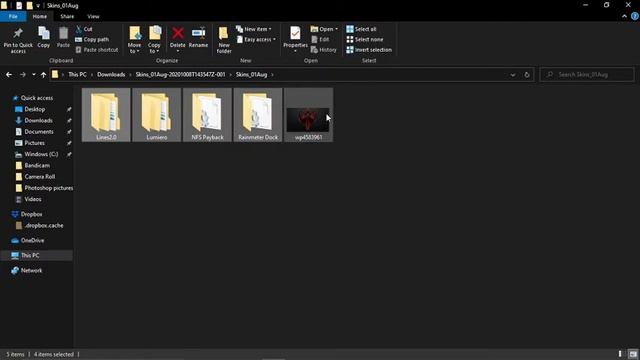Click Invert selection in ribbon
The width and height of the screenshot is (640, 360).
point(369,49)
